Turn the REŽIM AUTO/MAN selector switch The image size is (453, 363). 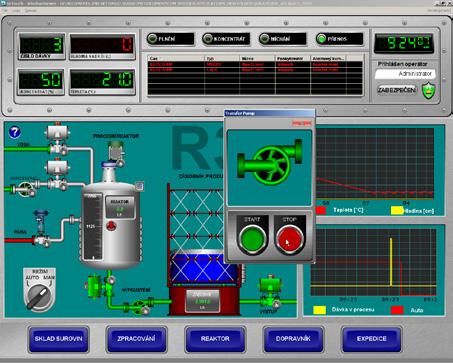(39, 295)
